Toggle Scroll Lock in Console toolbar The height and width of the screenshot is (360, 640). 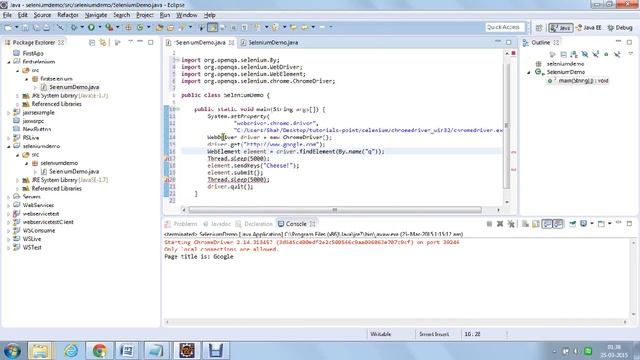coord(536,224)
